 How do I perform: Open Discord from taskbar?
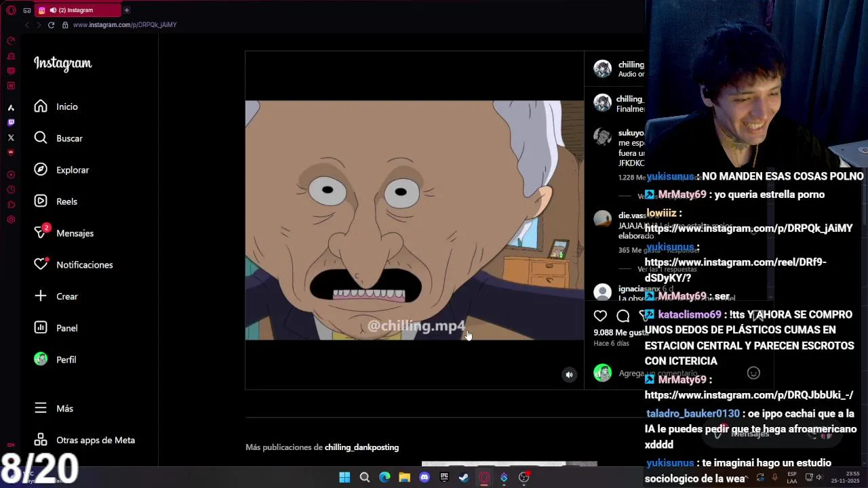(425, 477)
